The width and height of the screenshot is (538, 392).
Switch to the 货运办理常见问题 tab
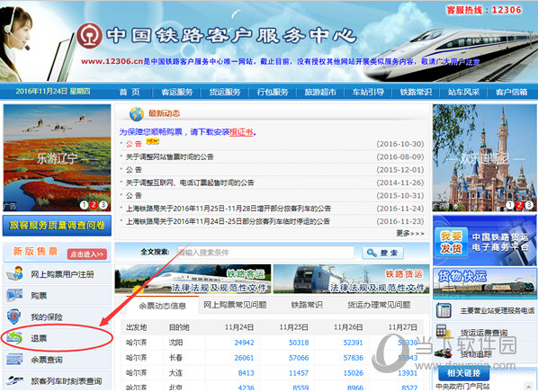point(379,305)
